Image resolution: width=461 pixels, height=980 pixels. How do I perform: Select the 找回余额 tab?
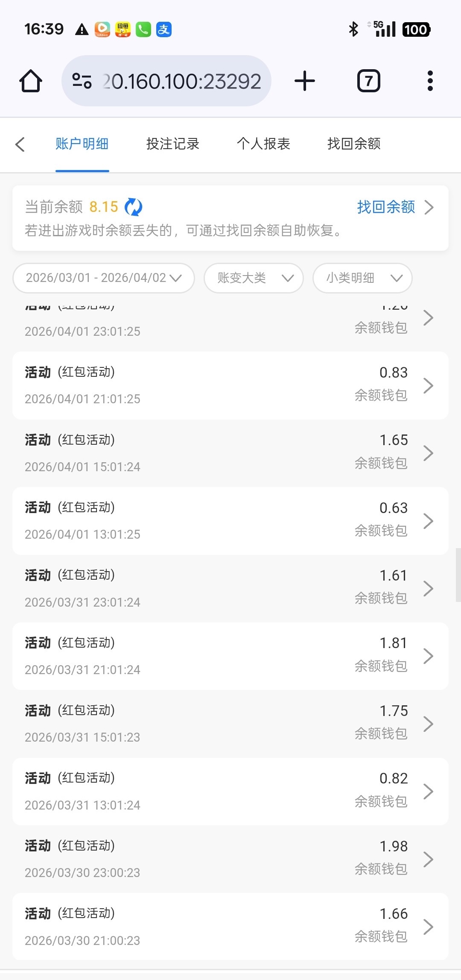[354, 144]
